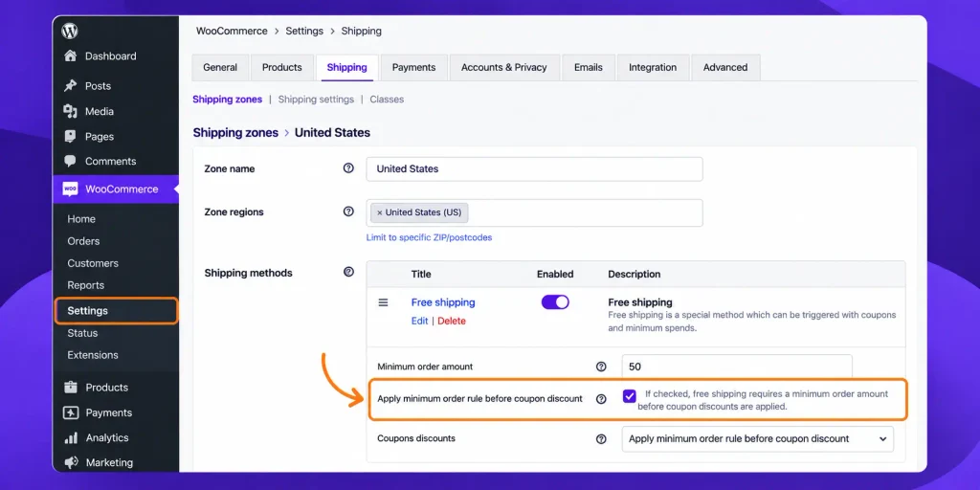Open the Integration tab
980x490 pixels.
point(653,68)
